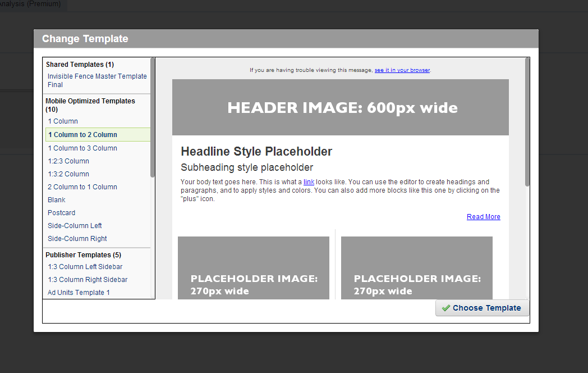Select 1:3 Column Left Sidebar template
588x373 pixels.
85,267
